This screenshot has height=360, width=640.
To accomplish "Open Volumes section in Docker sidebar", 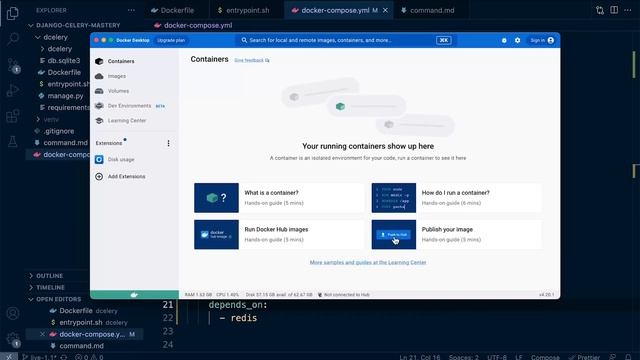I will 118,91.
